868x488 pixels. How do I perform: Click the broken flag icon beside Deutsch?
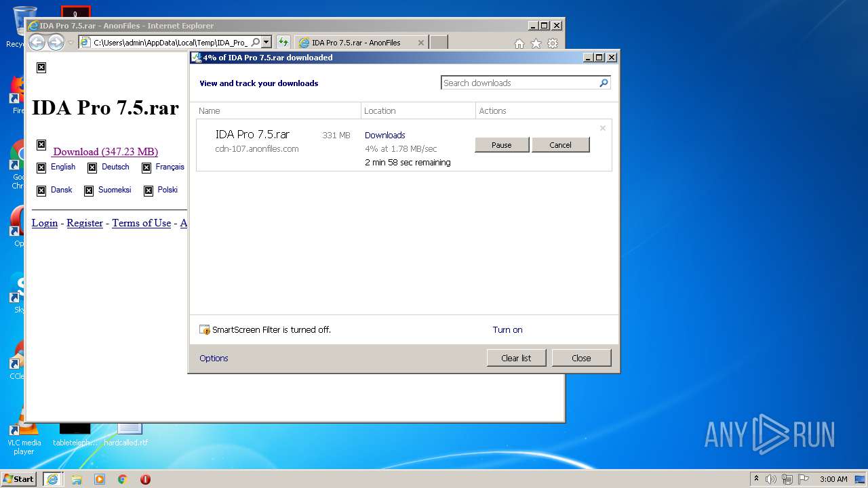92,167
